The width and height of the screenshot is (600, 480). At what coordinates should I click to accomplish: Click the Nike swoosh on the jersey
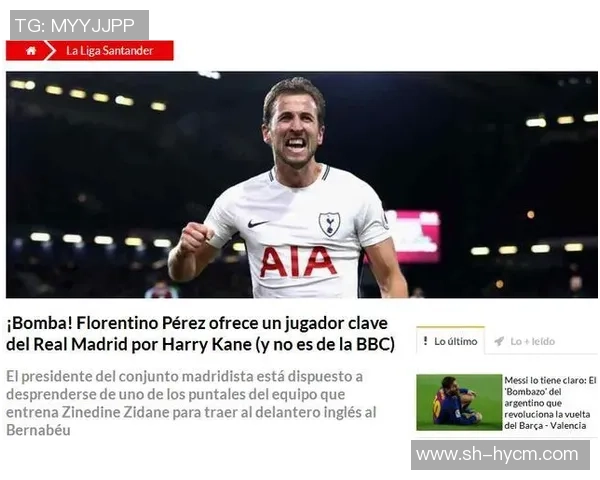point(258,223)
